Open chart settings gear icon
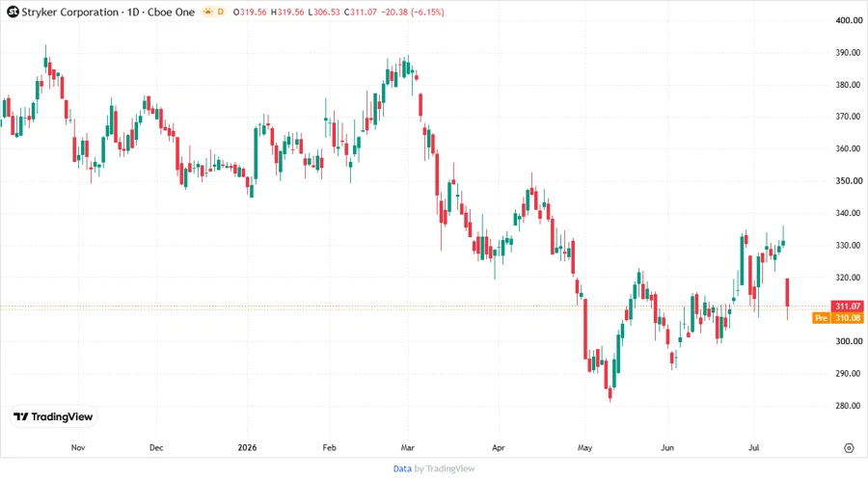Screen dimensions: 868x480 coord(849,448)
